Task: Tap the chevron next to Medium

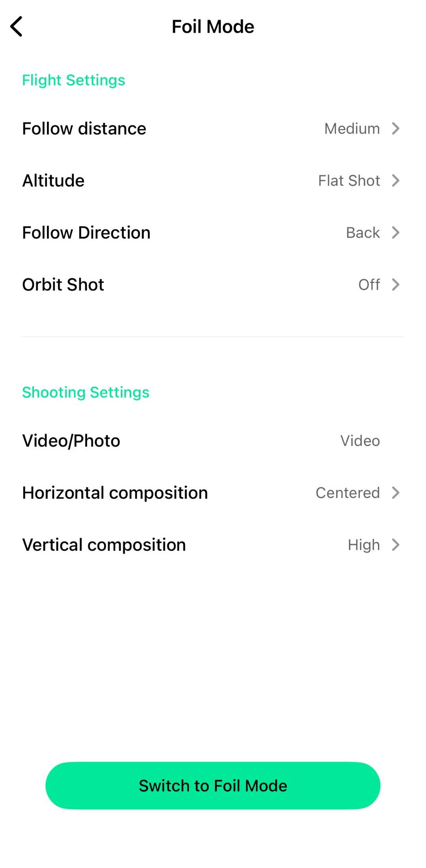Action: (x=396, y=129)
